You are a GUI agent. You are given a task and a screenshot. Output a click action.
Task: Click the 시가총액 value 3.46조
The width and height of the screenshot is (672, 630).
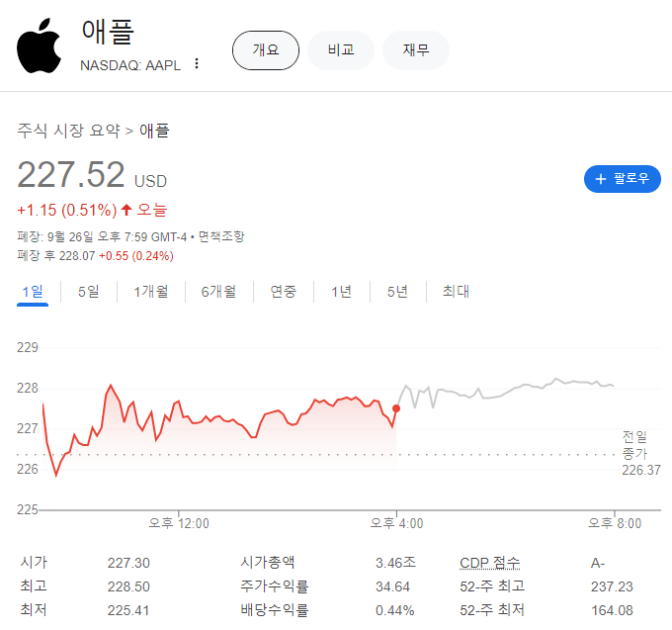point(395,563)
